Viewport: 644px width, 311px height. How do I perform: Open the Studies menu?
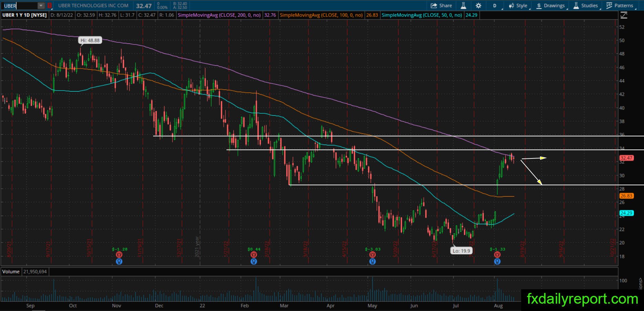(585, 6)
